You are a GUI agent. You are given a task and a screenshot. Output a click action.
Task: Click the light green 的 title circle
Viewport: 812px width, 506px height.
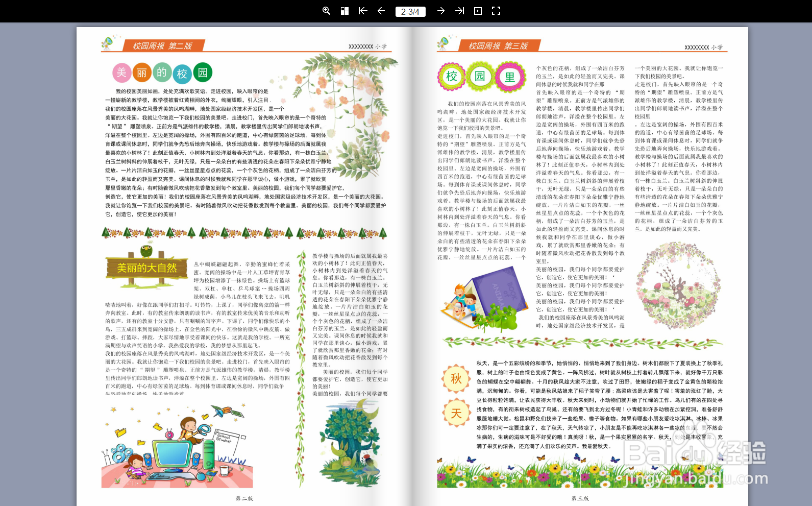162,73
